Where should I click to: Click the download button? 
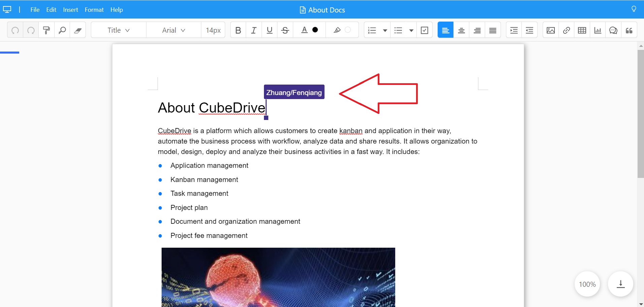click(621, 284)
